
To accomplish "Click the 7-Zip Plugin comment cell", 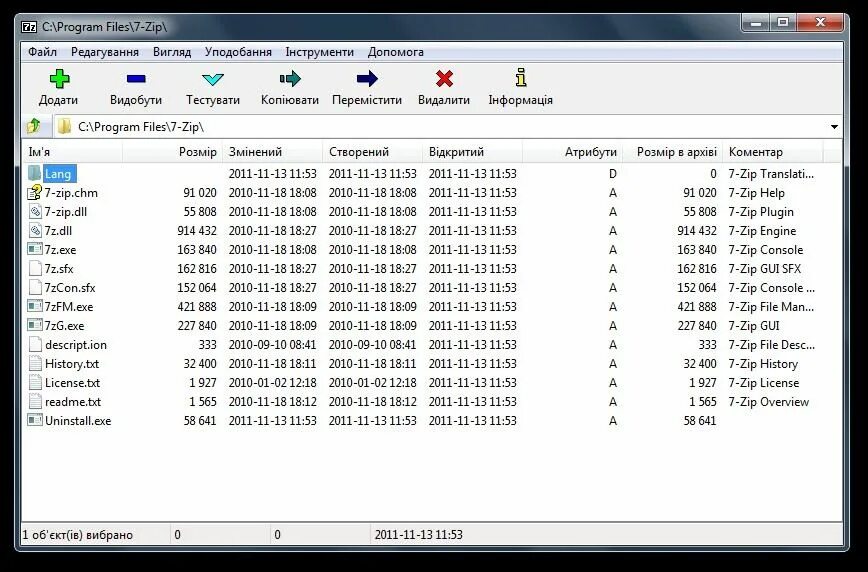I will click(761, 212).
